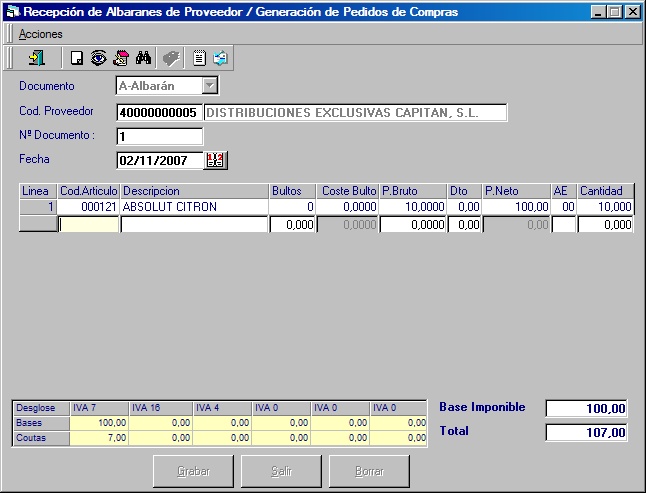Click the empty Cod.Articulo cell in new line

pyautogui.click(x=89, y=224)
